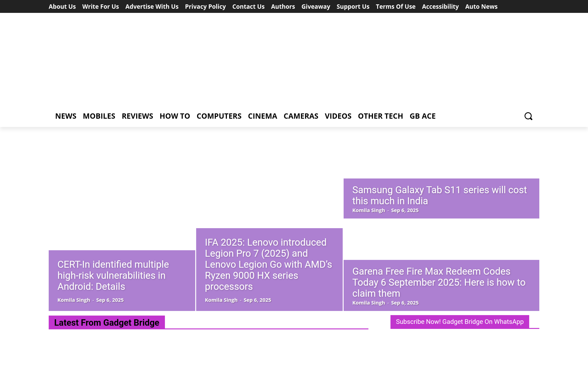588x368 pixels.
Task: Open the MOBILES menu
Action: tap(99, 116)
